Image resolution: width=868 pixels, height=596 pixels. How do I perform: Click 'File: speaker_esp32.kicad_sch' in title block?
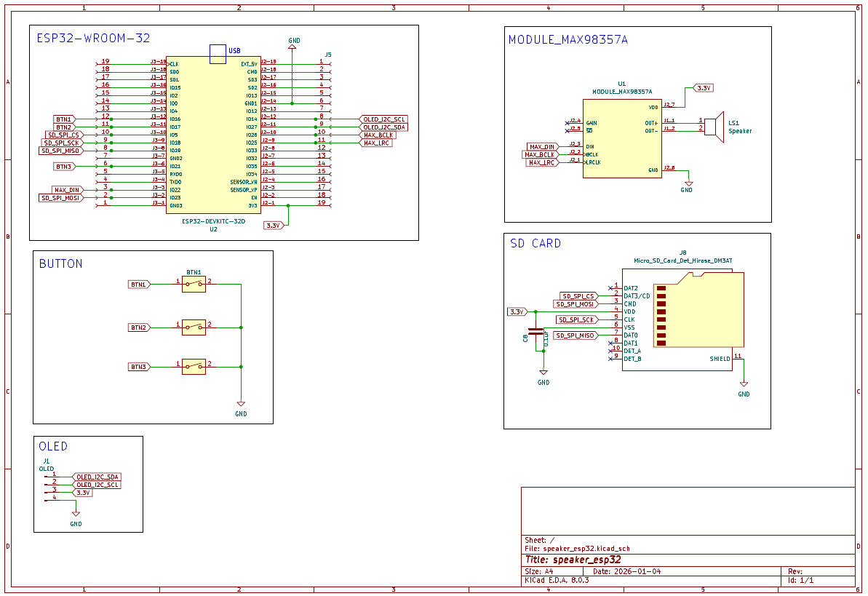tap(578, 549)
